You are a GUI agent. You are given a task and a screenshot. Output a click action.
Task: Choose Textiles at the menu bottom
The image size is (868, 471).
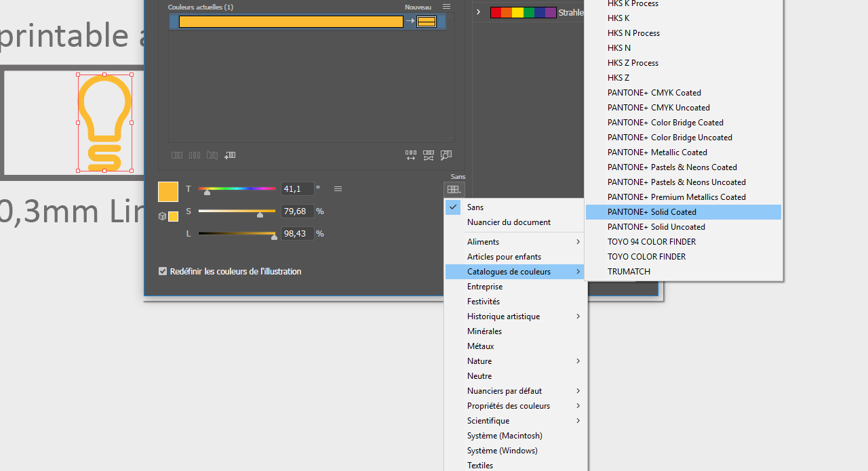[515, 465]
